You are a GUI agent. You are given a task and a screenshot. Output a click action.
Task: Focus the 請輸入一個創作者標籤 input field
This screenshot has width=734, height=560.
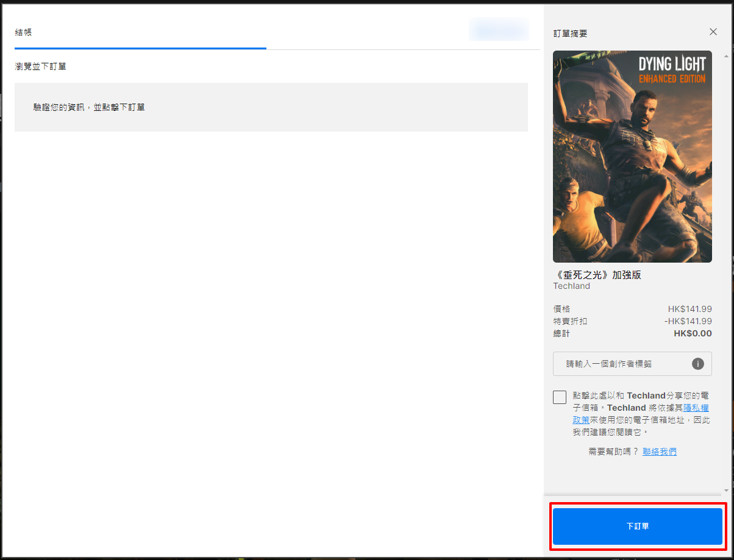[x=632, y=364]
